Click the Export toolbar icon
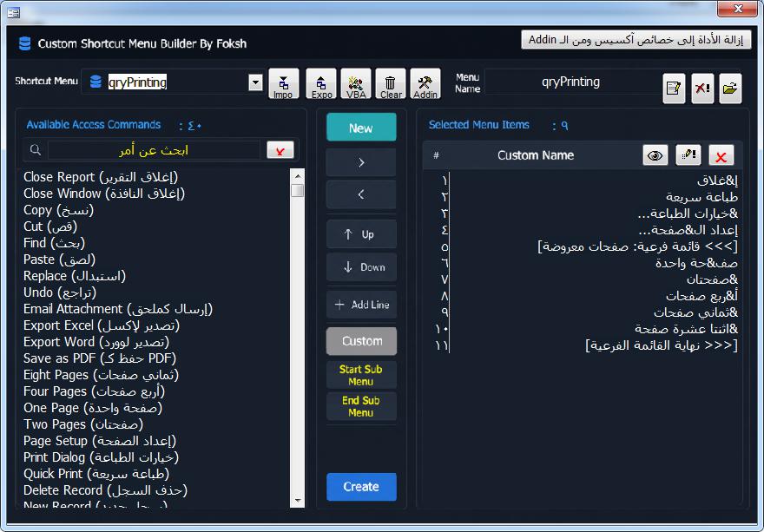Viewport: 764px width, 532px height. coord(321,84)
